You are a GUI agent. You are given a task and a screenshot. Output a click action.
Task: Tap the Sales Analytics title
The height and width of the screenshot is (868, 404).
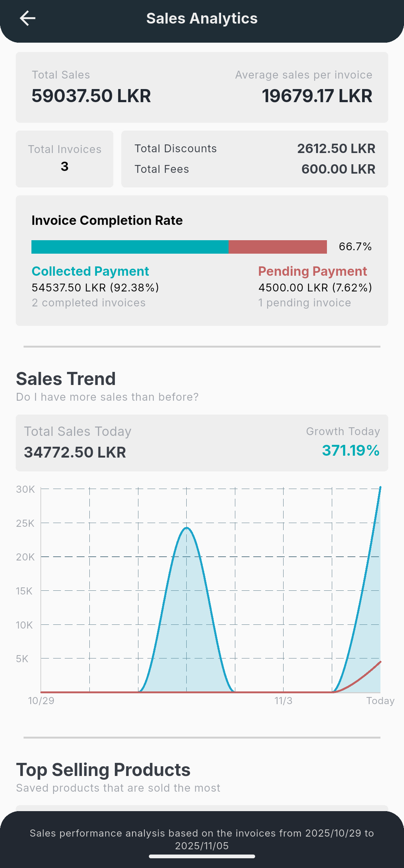tap(202, 18)
